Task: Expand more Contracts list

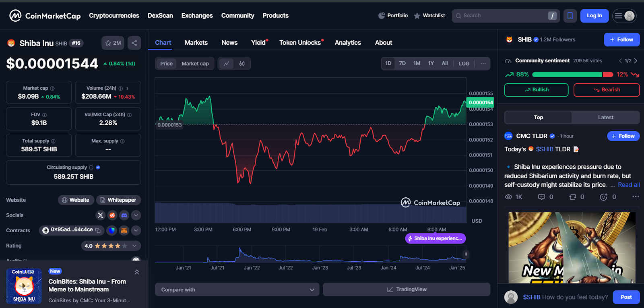Action: 136,230
